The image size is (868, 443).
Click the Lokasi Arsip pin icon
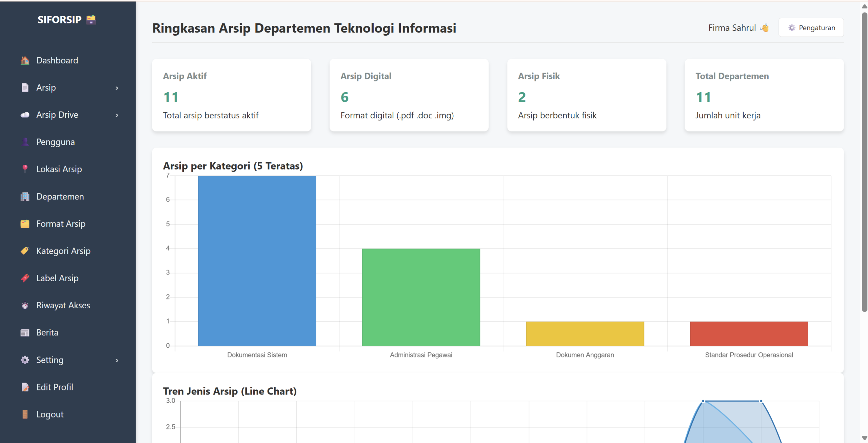point(25,169)
